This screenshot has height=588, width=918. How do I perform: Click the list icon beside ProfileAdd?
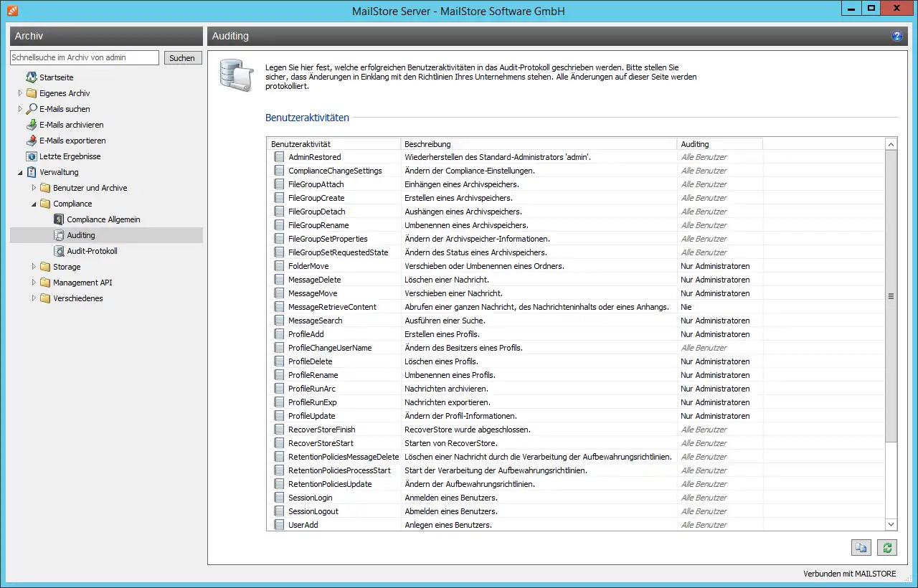(279, 334)
